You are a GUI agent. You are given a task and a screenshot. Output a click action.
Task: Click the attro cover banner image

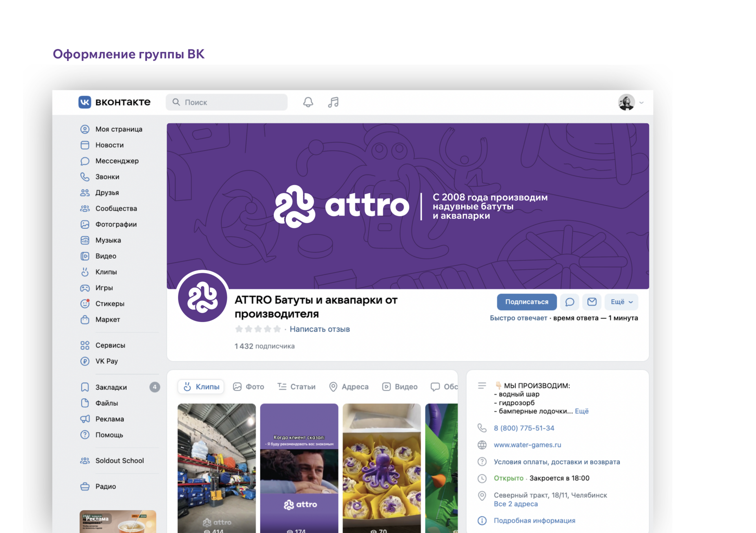[408, 206]
